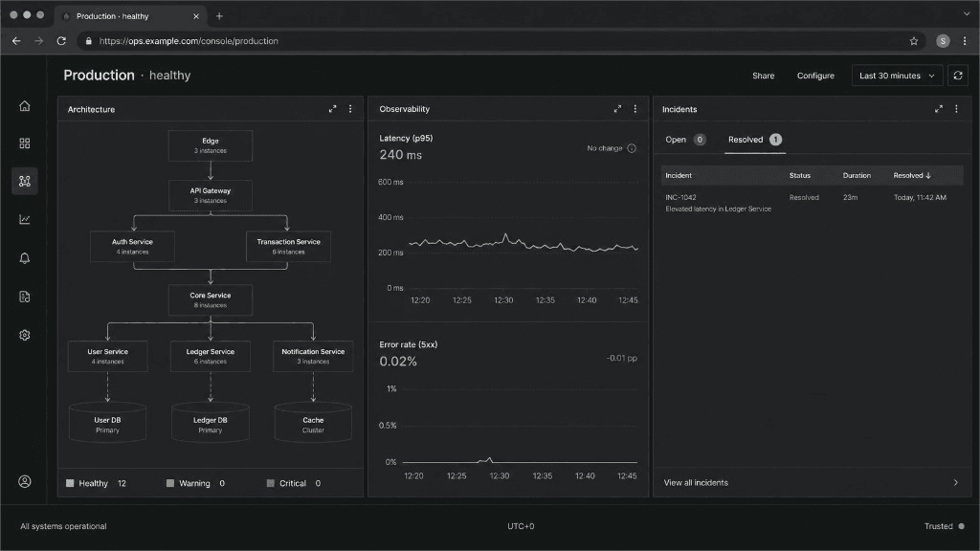This screenshot has height=551, width=980.
Task: Open the browser three-dot menu
Action: 965,40
